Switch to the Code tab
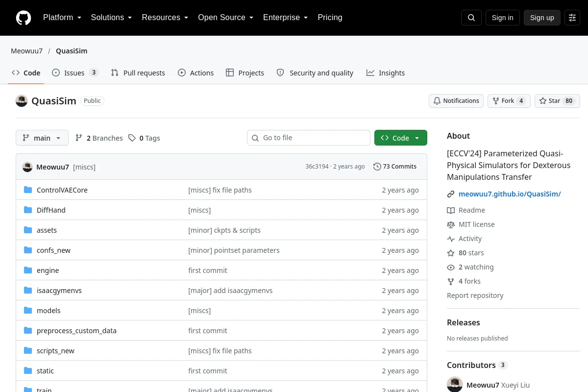Image resolution: width=588 pixels, height=392 pixels. point(26,73)
